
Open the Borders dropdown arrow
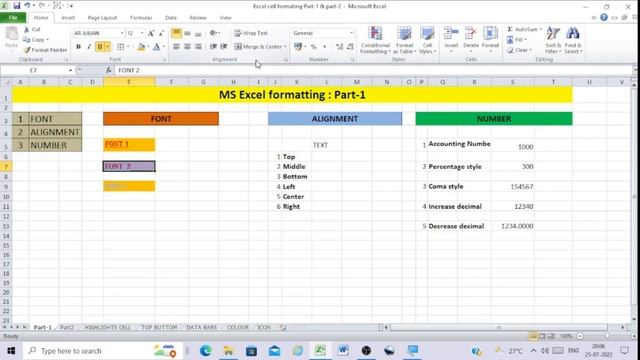(128, 47)
